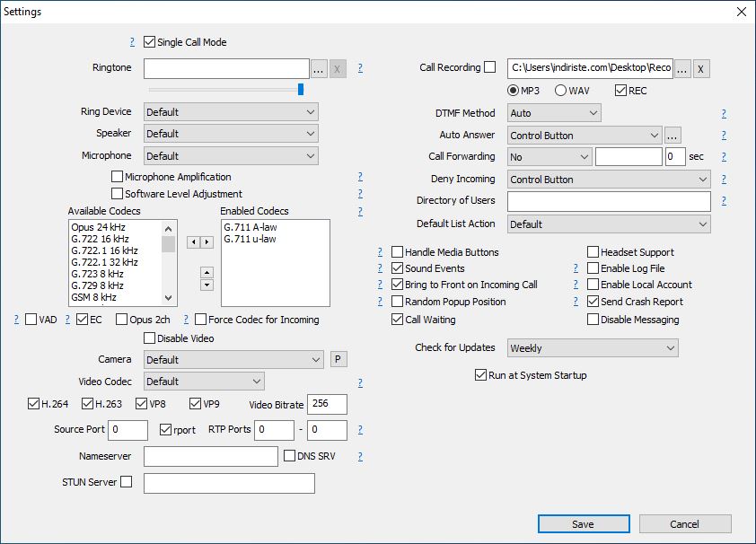Open Ring Device dropdown
The width and height of the screenshot is (756, 544).
point(231,112)
